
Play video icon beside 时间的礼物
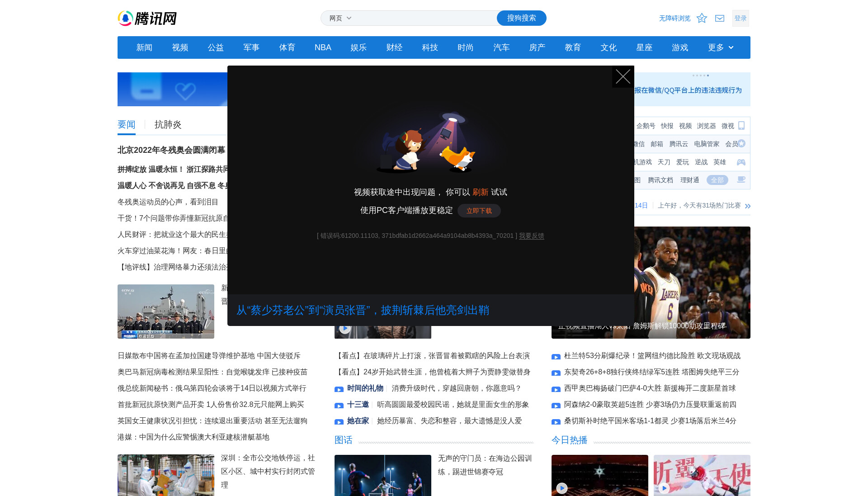tap(339, 389)
